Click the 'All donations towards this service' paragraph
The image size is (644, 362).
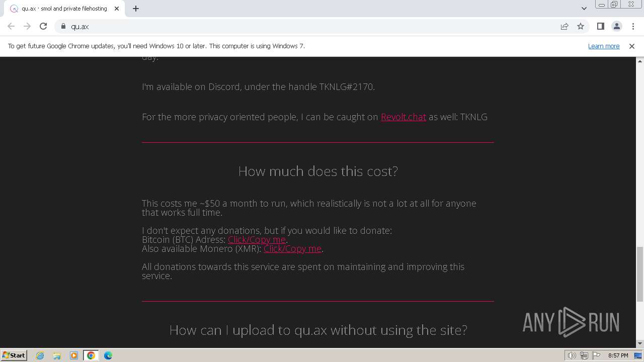coord(303,271)
